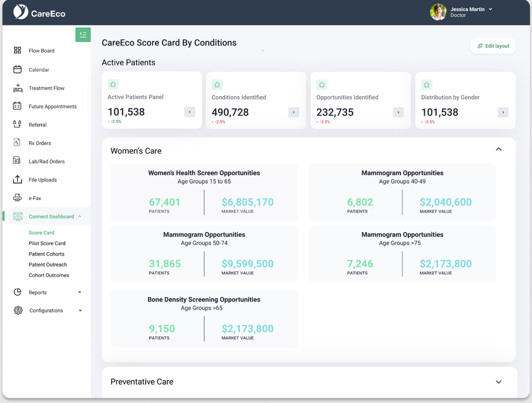View Cohort Outcomes submenu link

[49, 275]
